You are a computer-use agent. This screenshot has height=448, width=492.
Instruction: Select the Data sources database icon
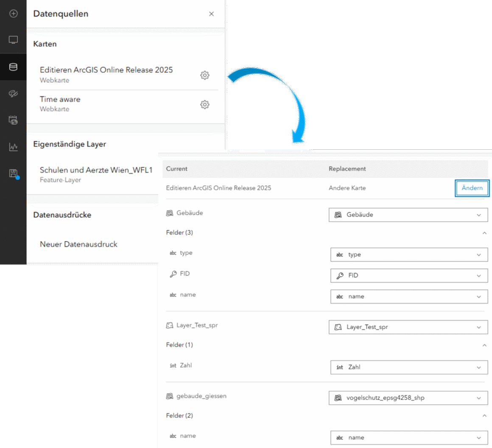(13, 67)
